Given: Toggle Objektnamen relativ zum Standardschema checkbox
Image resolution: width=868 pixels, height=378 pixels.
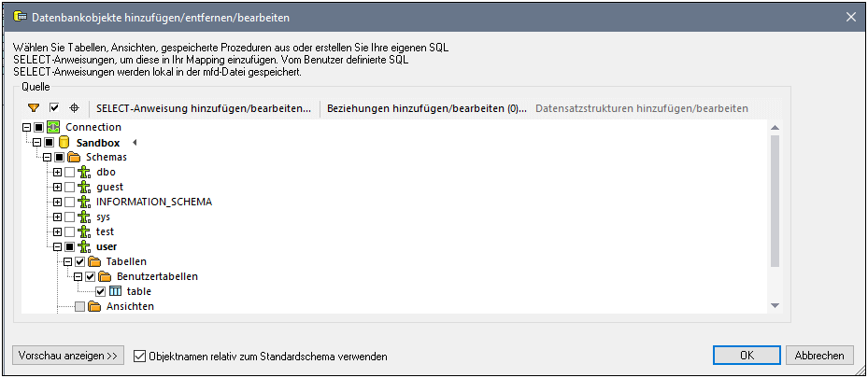Looking at the screenshot, I should point(140,356).
